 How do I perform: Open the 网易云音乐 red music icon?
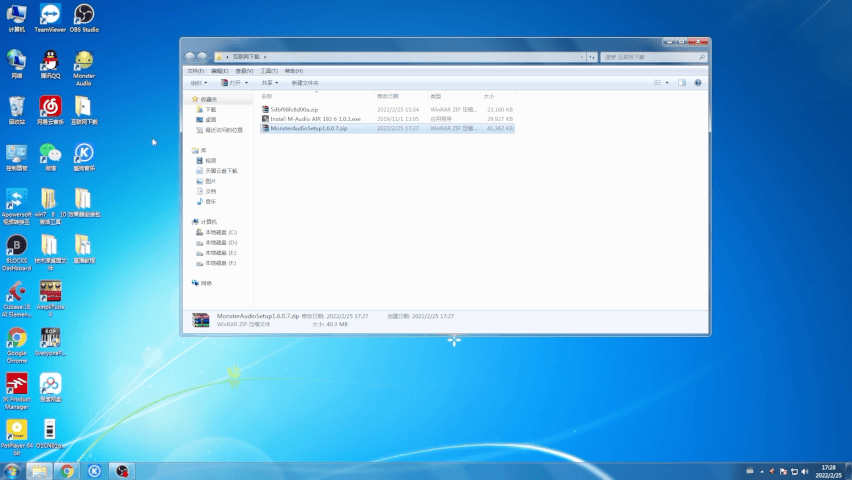click(50, 110)
